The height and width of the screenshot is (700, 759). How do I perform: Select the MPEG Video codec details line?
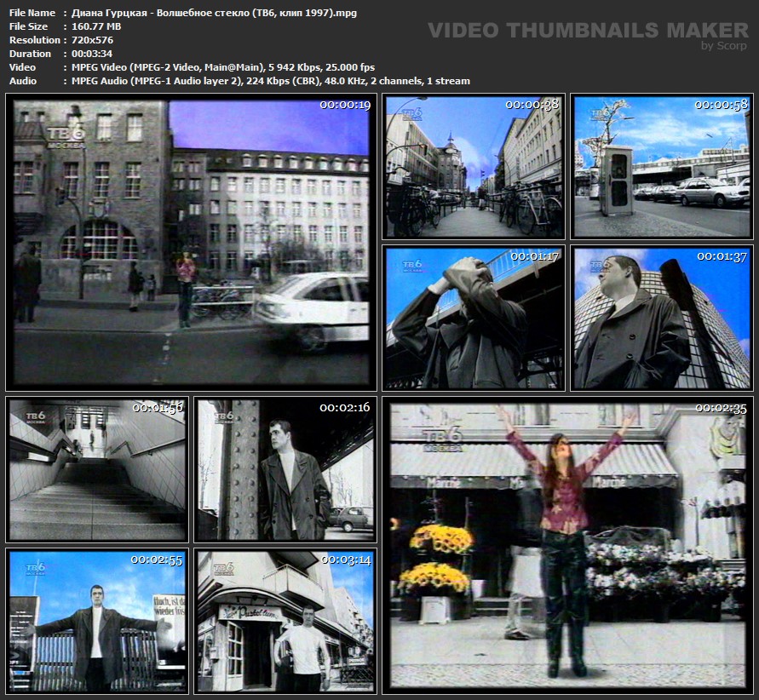tap(223, 67)
